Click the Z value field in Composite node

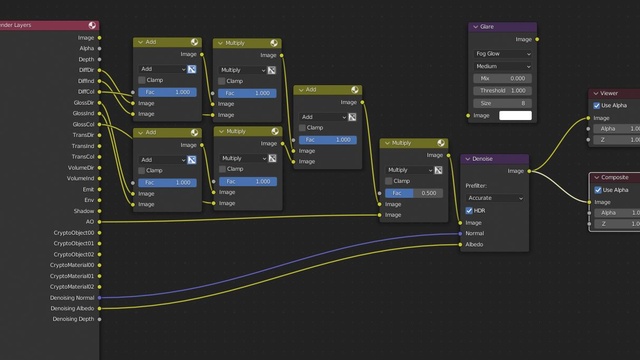[618, 224]
